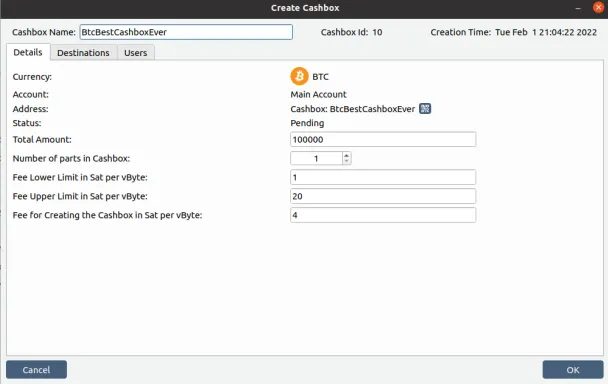The image size is (608, 384).
Task: Confirm cashbox creation with OK
Action: click(573, 370)
